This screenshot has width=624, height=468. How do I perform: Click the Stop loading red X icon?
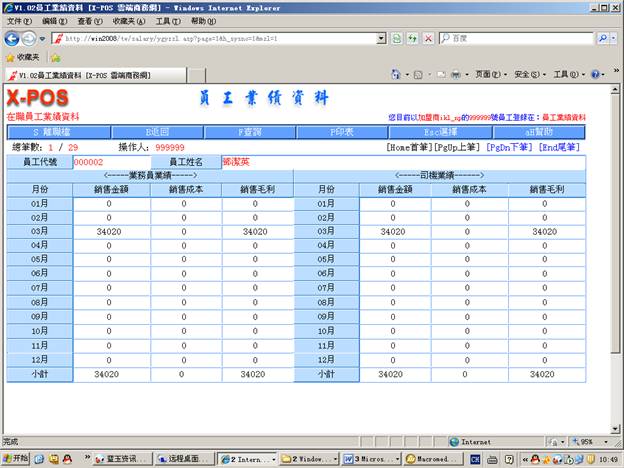click(429, 38)
